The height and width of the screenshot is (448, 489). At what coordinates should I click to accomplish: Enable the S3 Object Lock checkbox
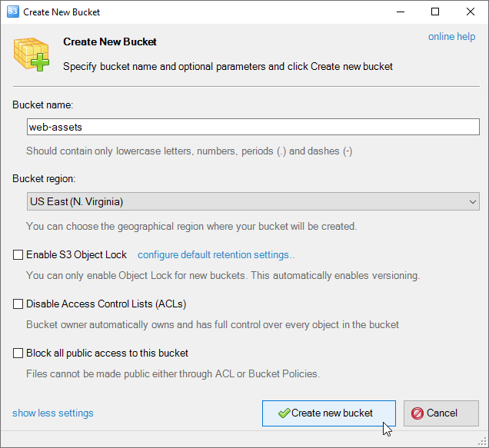tap(18, 254)
